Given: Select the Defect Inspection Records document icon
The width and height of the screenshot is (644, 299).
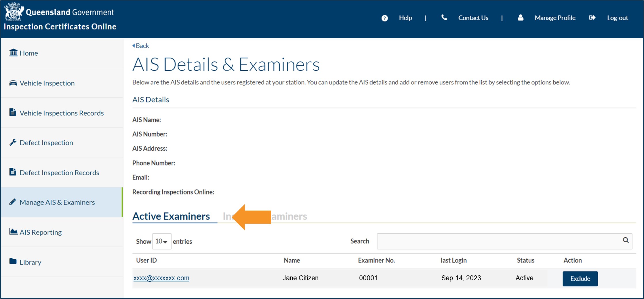Looking at the screenshot, I should (x=13, y=172).
